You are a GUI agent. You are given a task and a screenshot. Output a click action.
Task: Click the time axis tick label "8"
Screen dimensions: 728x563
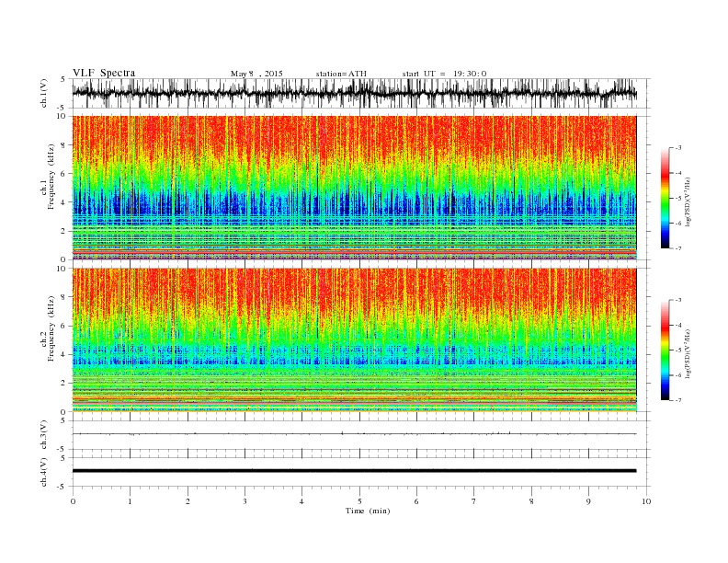click(x=531, y=501)
